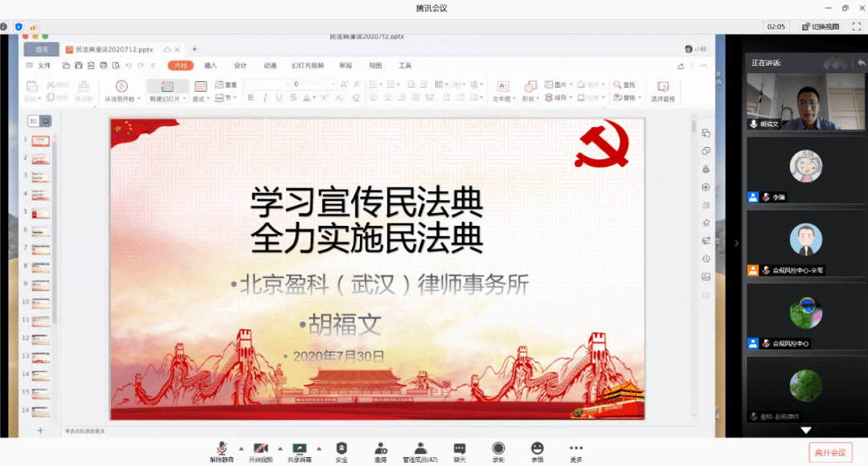Start slideshow with 从当前开始 icon
868x466 pixels.
tap(121, 84)
